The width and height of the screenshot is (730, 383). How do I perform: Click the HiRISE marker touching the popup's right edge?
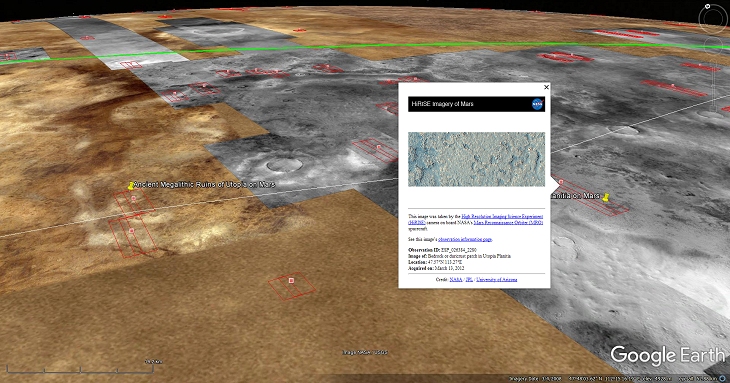click(561, 181)
